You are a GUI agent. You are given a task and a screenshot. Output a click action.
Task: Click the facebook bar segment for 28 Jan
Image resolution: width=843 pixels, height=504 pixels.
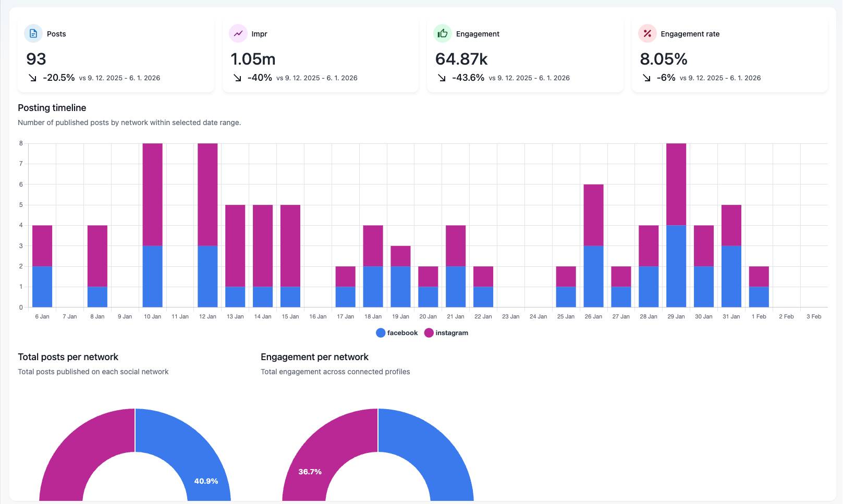[x=649, y=287]
